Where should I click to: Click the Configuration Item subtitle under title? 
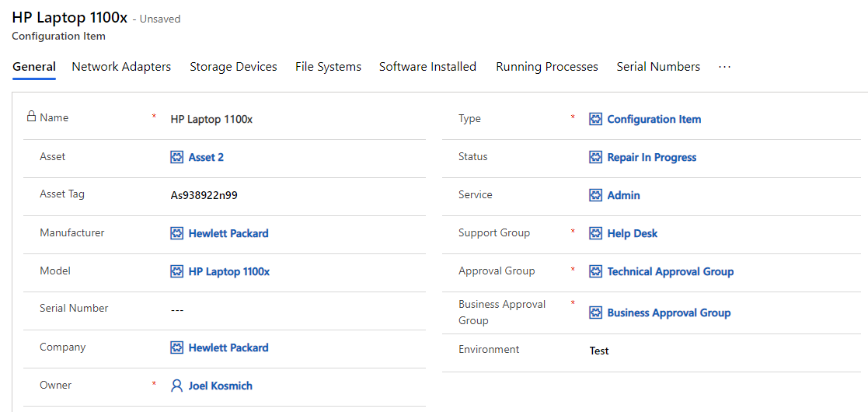point(59,37)
